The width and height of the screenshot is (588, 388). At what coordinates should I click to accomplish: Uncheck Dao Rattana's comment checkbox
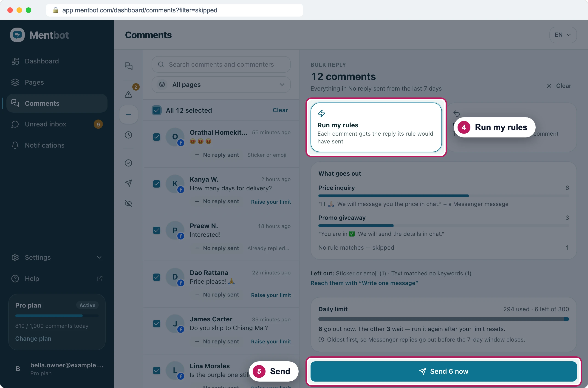pyautogui.click(x=156, y=277)
